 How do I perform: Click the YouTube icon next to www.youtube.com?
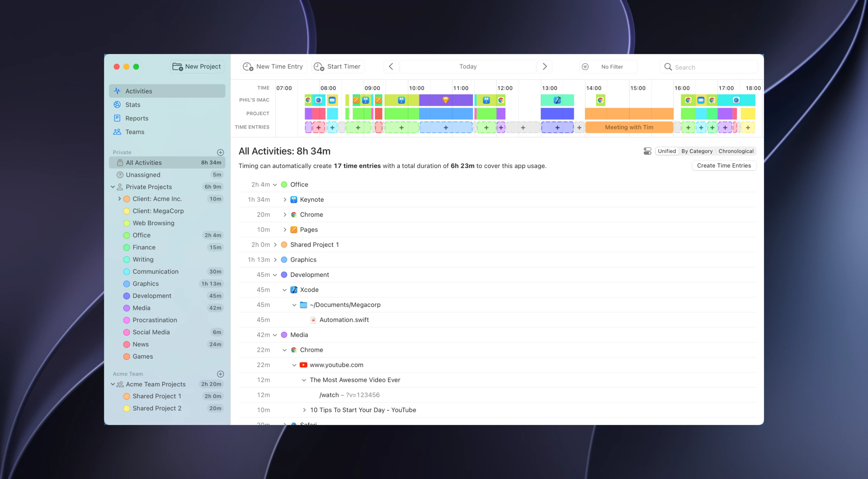pyautogui.click(x=303, y=365)
